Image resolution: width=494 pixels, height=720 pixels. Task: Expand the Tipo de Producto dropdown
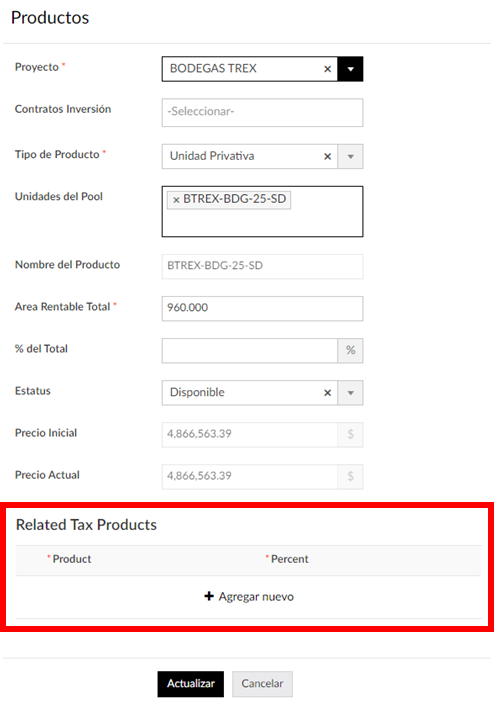click(350, 157)
